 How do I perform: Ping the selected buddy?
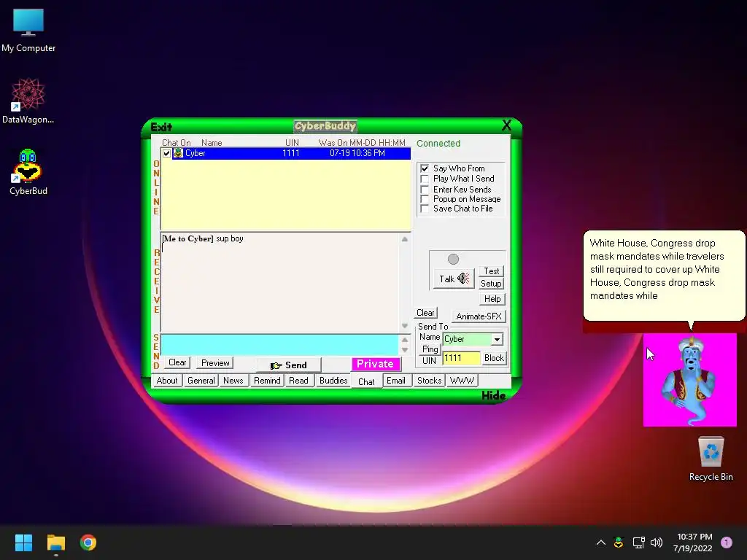(x=430, y=349)
